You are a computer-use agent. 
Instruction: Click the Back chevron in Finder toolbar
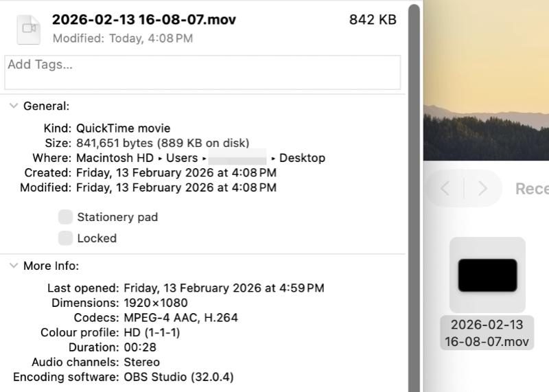[445, 189]
